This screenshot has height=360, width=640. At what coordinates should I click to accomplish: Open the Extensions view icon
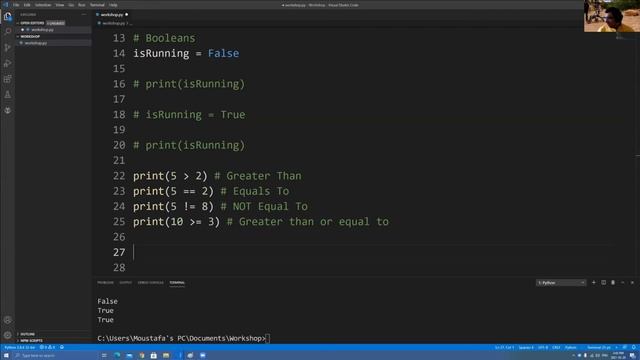8,79
